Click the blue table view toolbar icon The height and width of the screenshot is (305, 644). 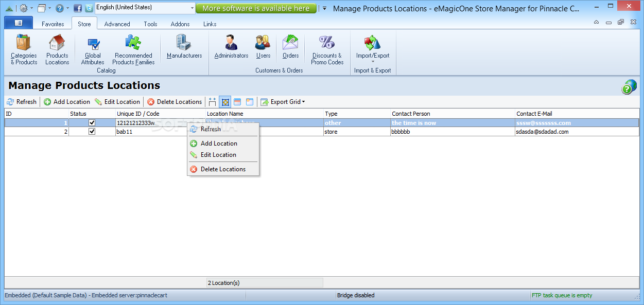click(x=237, y=102)
